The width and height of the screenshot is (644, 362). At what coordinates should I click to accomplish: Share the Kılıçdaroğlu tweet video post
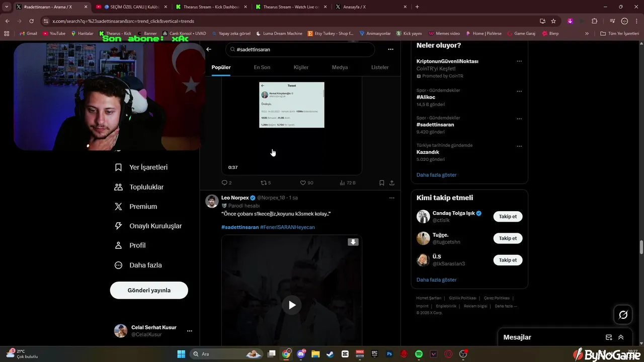pyautogui.click(x=392, y=183)
